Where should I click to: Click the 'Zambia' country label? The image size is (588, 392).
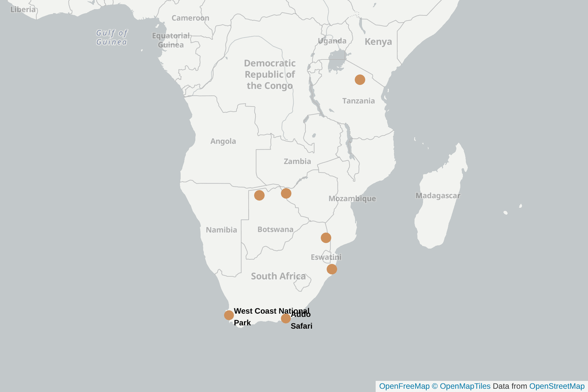point(297,161)
